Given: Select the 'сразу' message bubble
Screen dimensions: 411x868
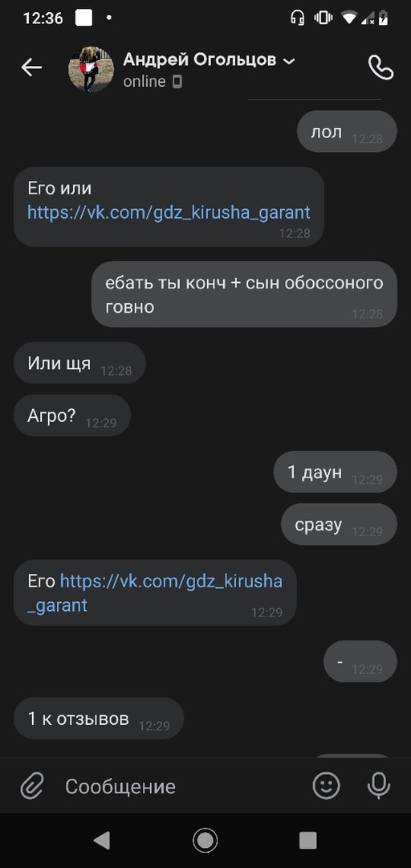Looking at the screenshot, I should tap(339, 524).
